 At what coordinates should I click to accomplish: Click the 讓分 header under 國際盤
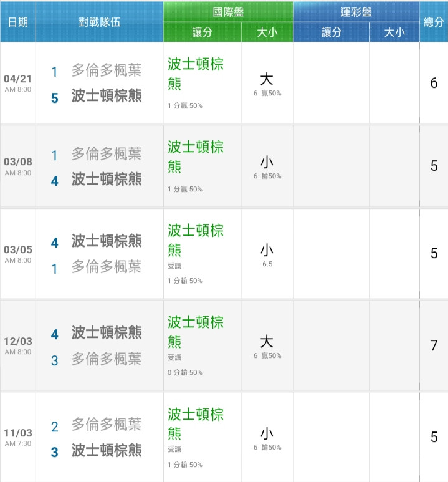tap(202, 32)
